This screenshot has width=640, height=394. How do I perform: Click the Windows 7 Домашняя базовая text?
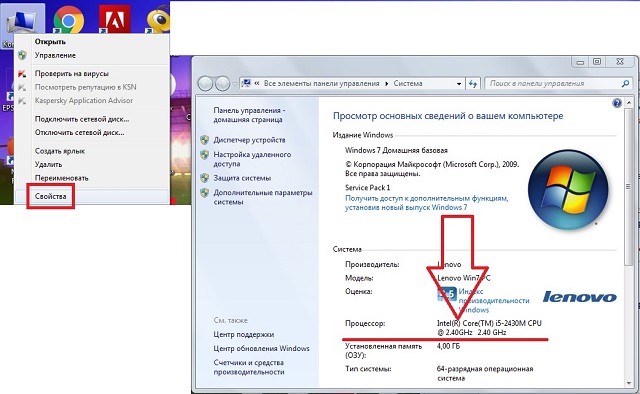(396, 150)
